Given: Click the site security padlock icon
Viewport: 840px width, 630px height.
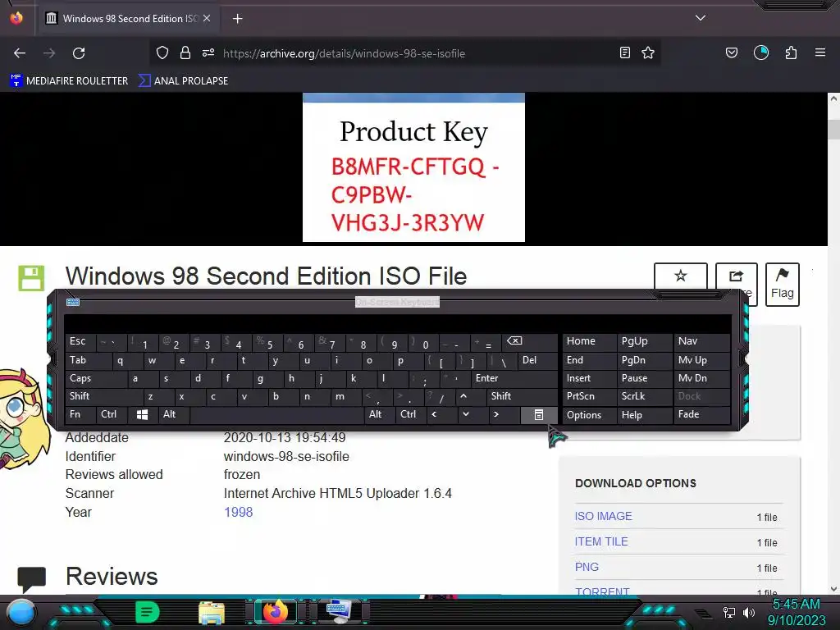Looking at the screenshot, I should [x=185, y=52].
